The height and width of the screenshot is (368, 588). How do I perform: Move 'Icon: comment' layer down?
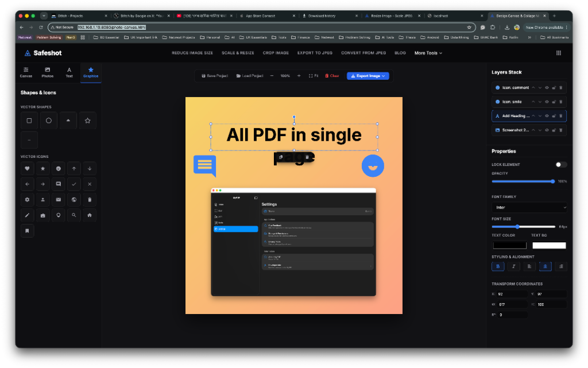click(x=540, y=88)
